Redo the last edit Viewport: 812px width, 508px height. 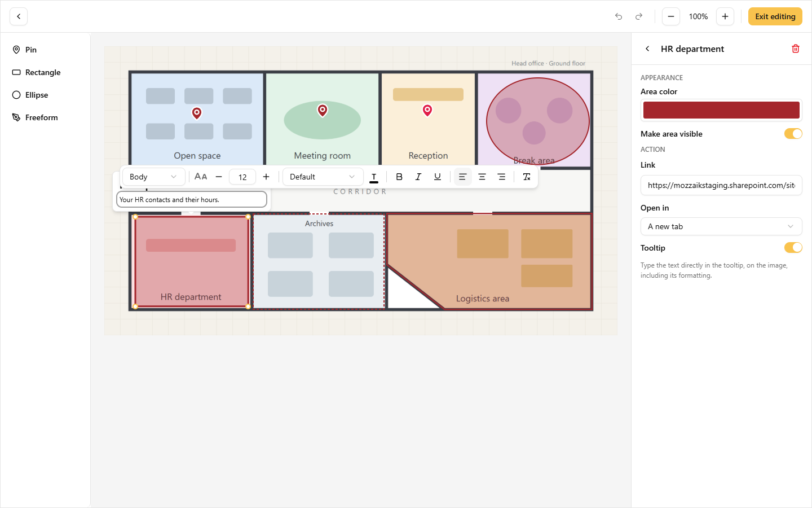click(639, 16)
